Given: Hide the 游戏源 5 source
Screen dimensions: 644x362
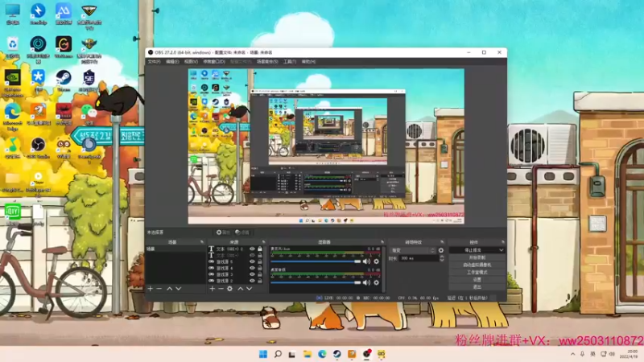Looking at the screenshot, I should click(x=252, y=261).
